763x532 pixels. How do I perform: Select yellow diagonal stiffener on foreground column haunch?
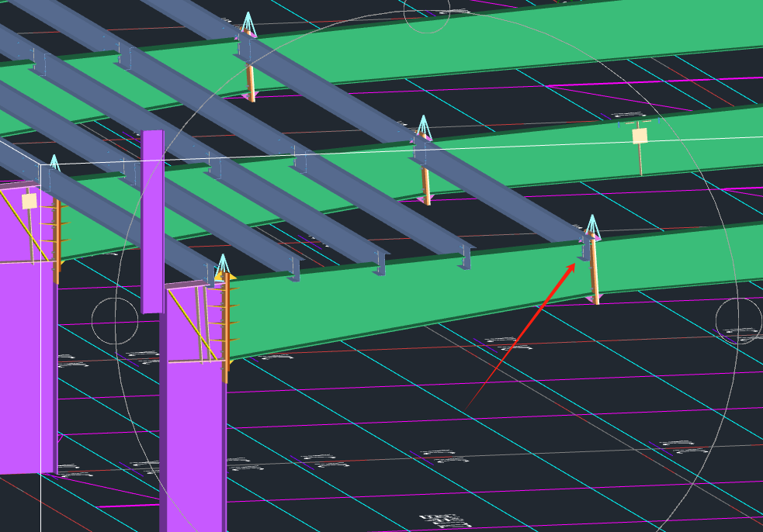[192, 325]
